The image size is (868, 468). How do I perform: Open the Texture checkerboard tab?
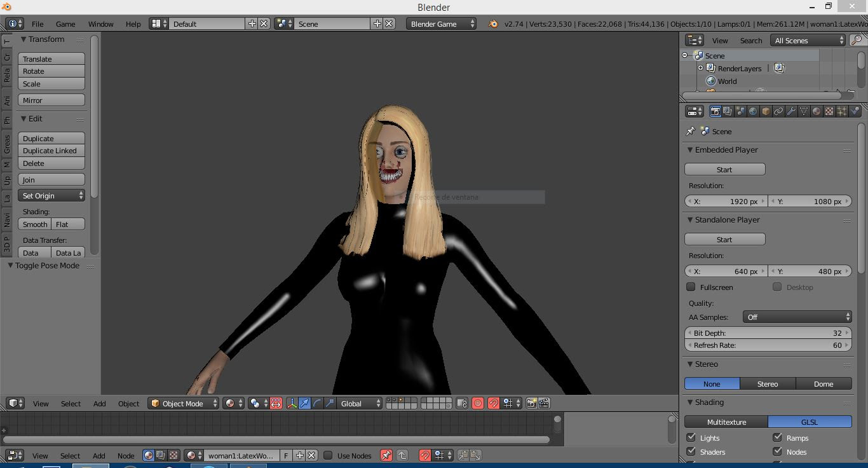tap(829, 111)
